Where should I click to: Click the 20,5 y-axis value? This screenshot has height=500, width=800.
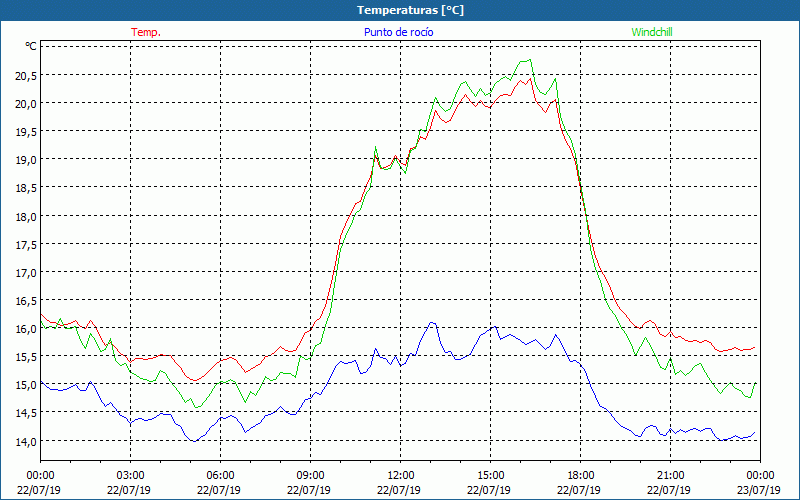tap(26, 76)
